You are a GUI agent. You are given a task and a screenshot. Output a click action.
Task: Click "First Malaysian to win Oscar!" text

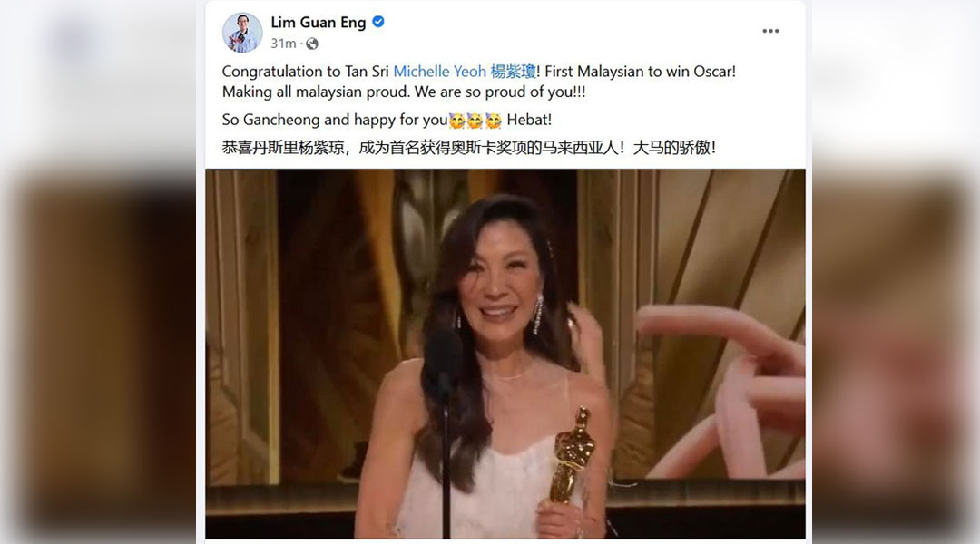point(640,72)
